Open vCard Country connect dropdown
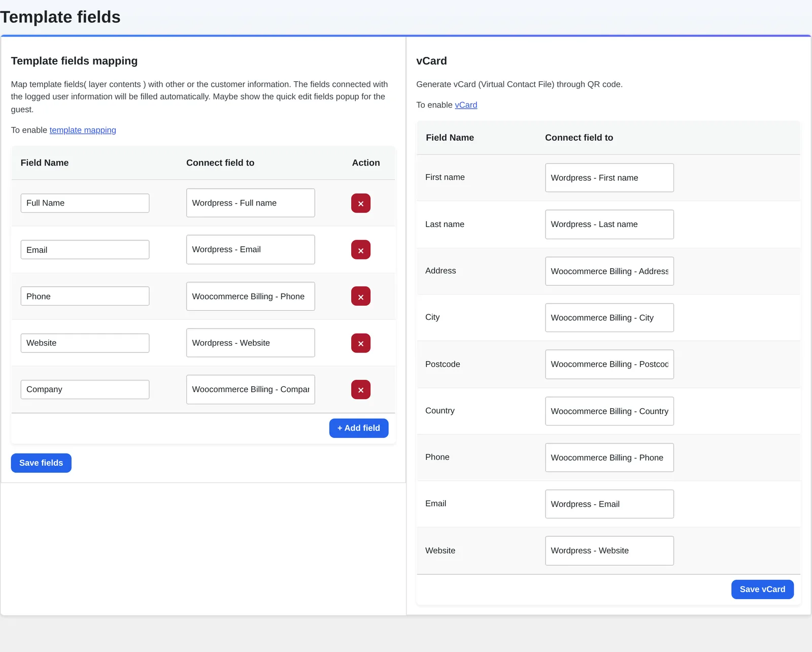This screenshot has width=812, height=652. [x=610, y=411]
